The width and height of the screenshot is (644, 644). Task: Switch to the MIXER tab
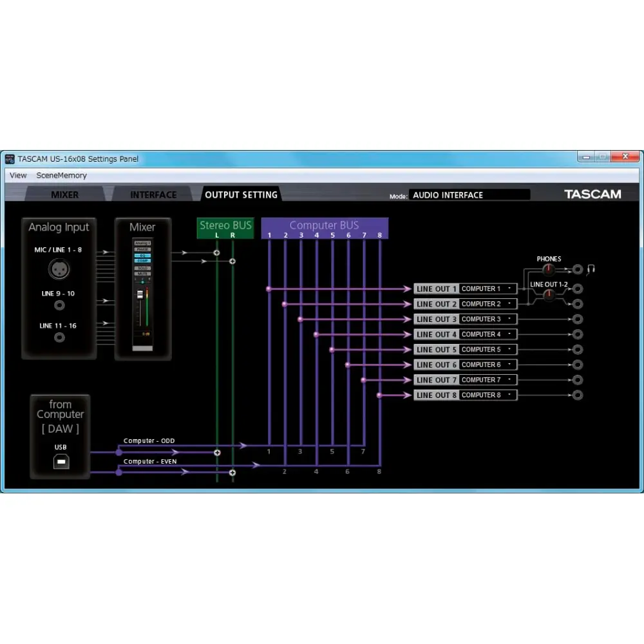65,194
